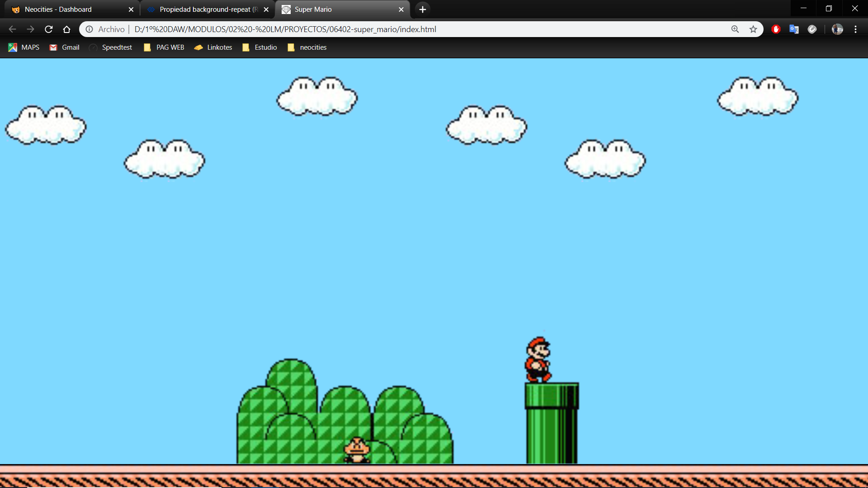
Task: Switch to the Propiedad background-repeat tab
Action: (x=207, y=9)
